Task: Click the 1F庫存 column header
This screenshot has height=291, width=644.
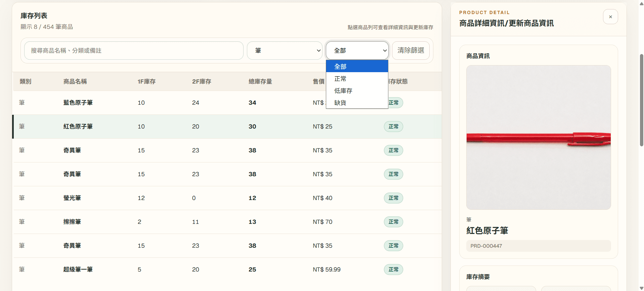Action: [146, 82]
